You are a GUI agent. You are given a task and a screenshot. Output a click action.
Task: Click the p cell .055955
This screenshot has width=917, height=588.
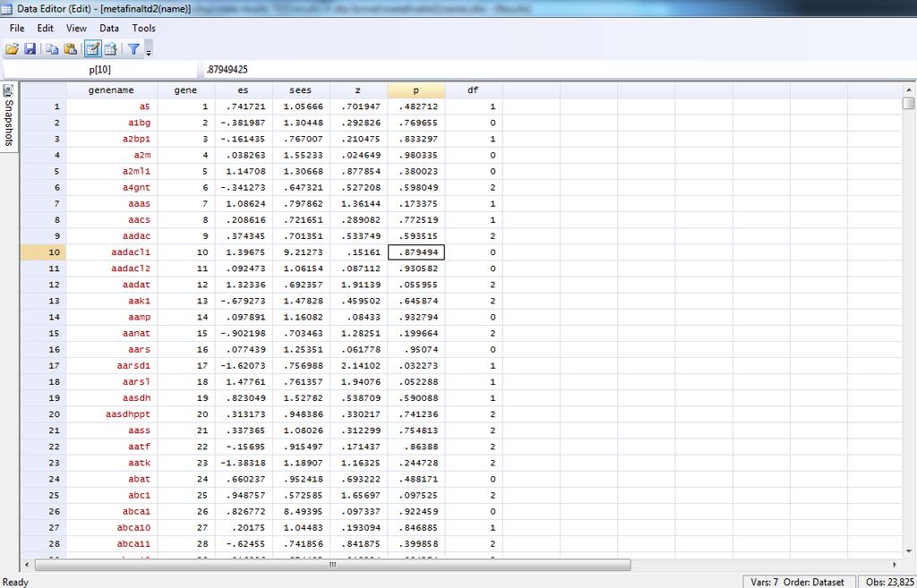pyautogui.click(x=416, y=285)
